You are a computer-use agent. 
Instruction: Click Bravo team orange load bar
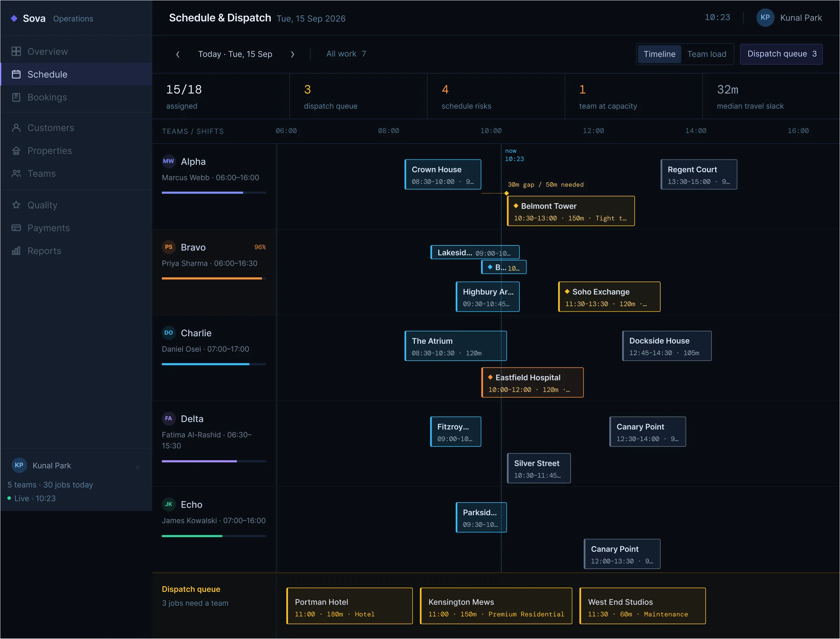point(214,278)
